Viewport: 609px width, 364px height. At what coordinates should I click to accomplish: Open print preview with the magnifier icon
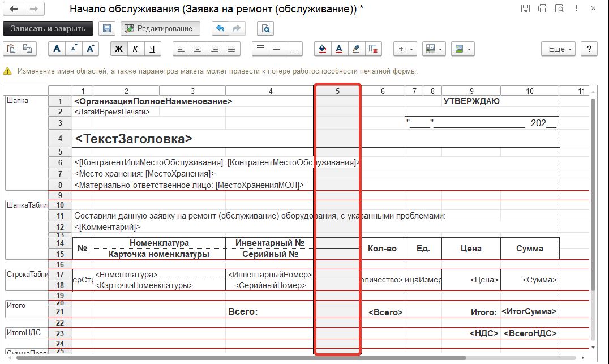[265, 28]
